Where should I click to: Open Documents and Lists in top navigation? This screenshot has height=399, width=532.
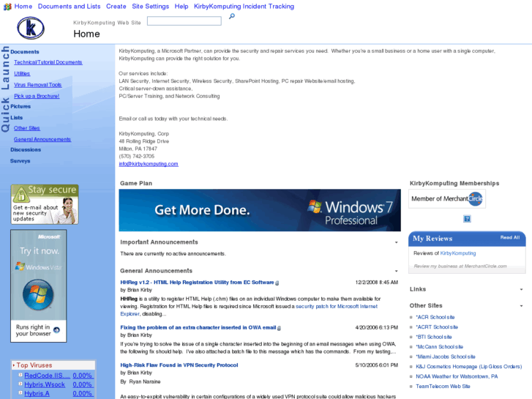click(x=70, y=7)
